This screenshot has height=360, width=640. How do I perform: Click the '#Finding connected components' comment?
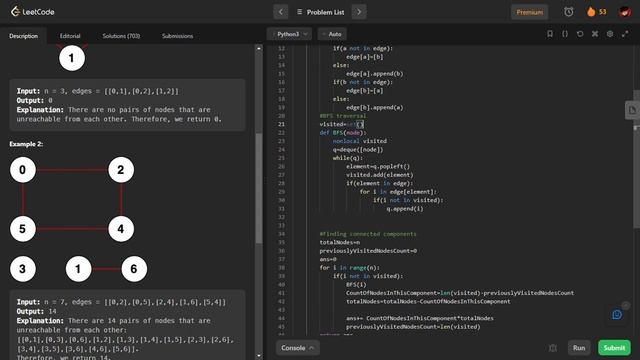[x=368, y=234]
